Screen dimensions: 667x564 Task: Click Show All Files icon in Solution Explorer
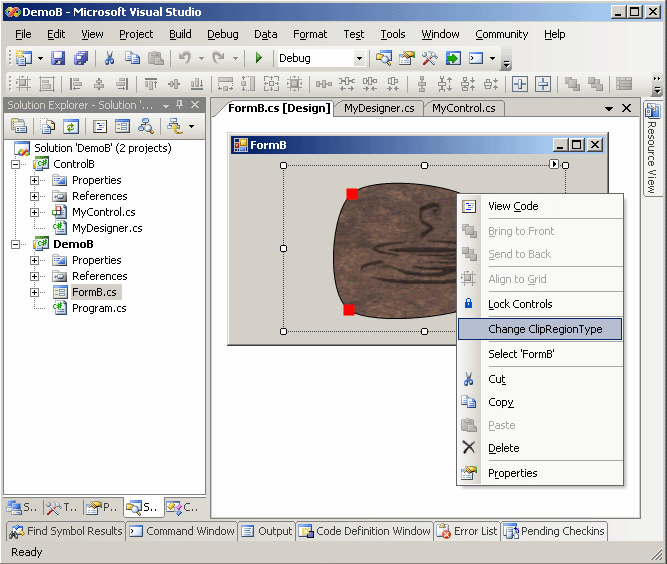click(48, 126)
